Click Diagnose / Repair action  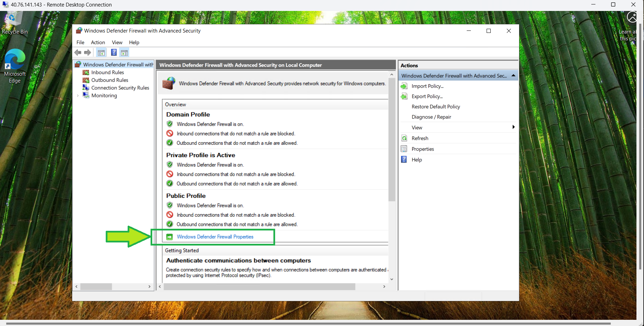click(x=431, y=117)
